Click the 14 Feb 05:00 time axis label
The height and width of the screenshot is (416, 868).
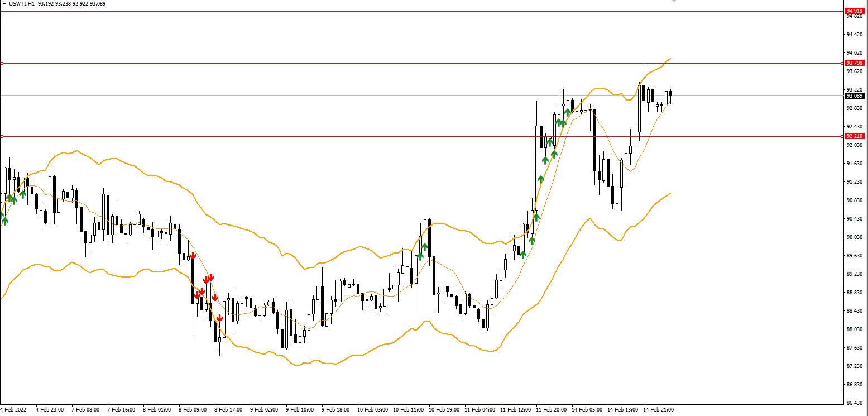pos(587,410)
